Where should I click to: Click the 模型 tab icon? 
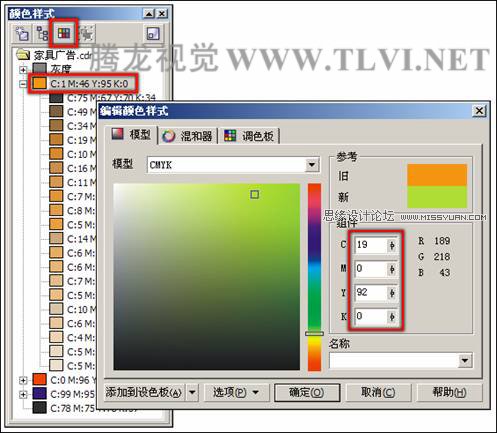coord(117,134)
